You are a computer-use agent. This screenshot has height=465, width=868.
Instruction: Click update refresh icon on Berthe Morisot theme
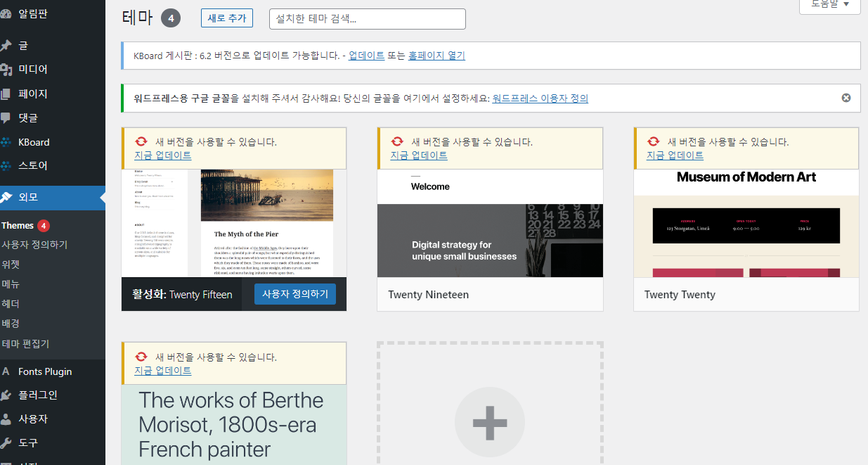click(x=141, y=357)
